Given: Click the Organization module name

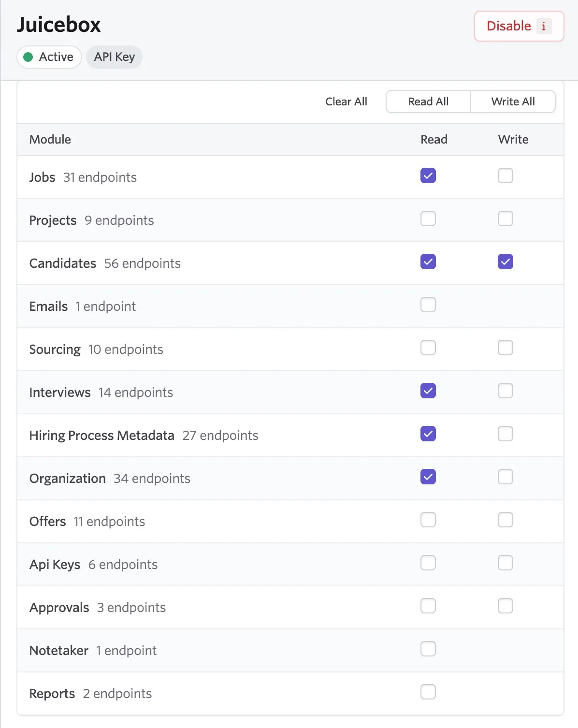Looking at the screenshot, I should [x=68, y=479].
